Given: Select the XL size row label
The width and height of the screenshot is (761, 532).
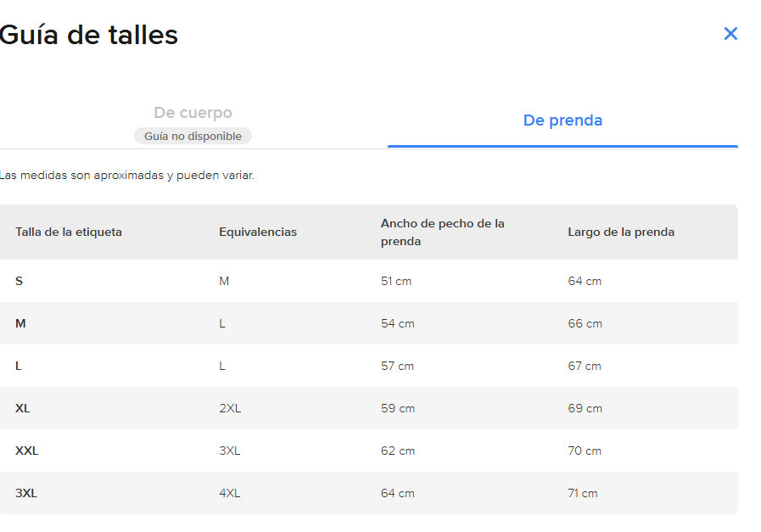Looking at the screenshot, I should 22,408.
